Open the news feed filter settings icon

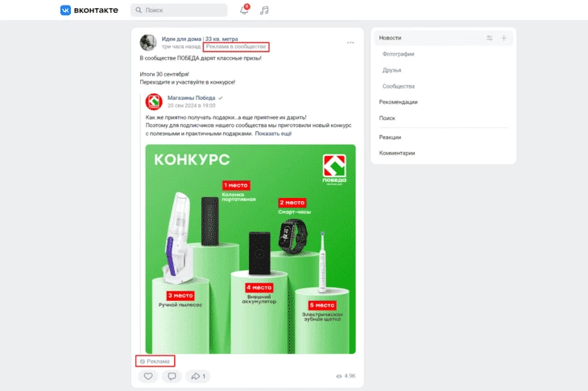point(490,38)
